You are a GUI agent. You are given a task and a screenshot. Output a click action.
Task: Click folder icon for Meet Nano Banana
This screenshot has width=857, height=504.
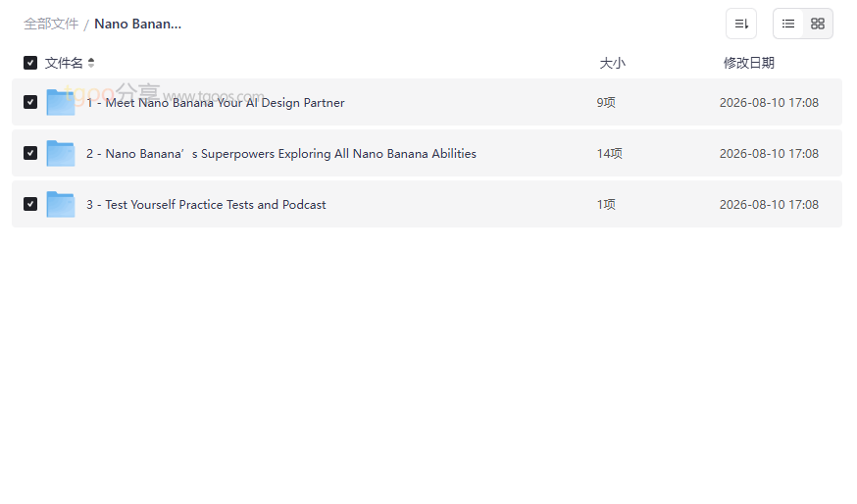click(x=60, y=102)
